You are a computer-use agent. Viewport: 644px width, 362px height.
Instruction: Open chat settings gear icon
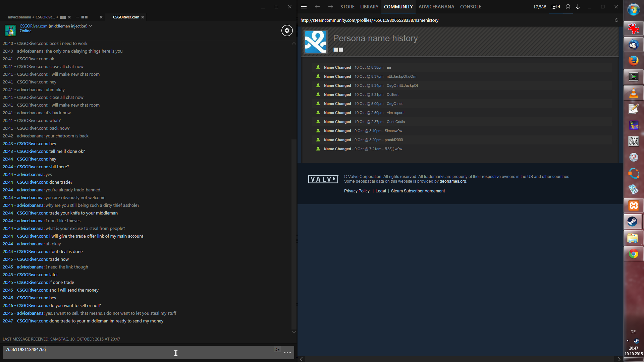(287, 31)
